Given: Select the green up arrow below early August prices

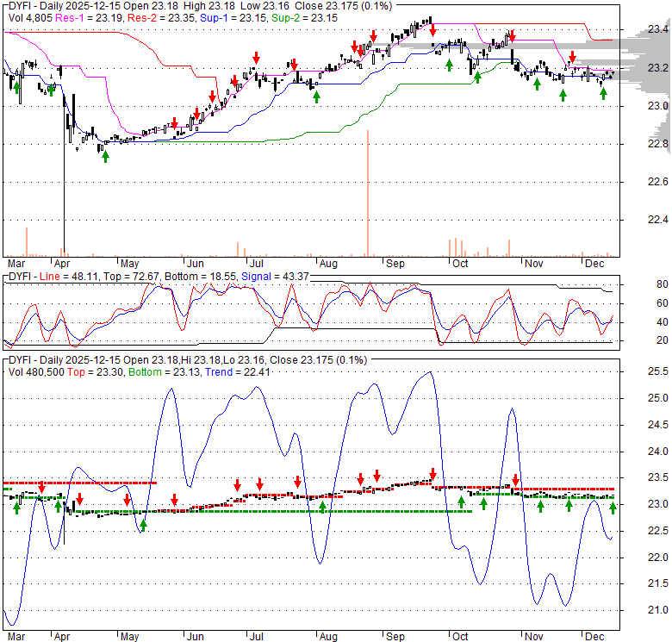Looking at the screenshot, I should pyautogui.click(x=316, y=97).
